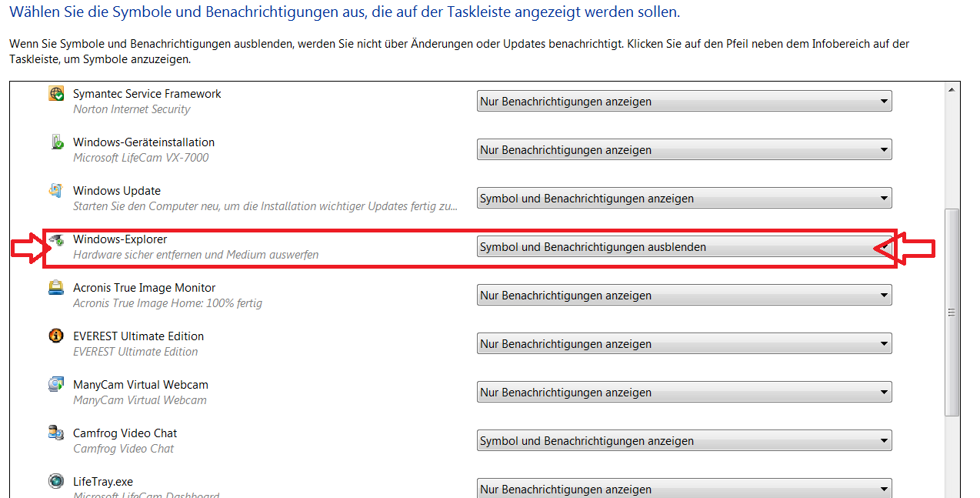Select the bold 'Camfrog Video Chat' label
Image resolution: width=980 pixels, height=498 pixels.
125,433
